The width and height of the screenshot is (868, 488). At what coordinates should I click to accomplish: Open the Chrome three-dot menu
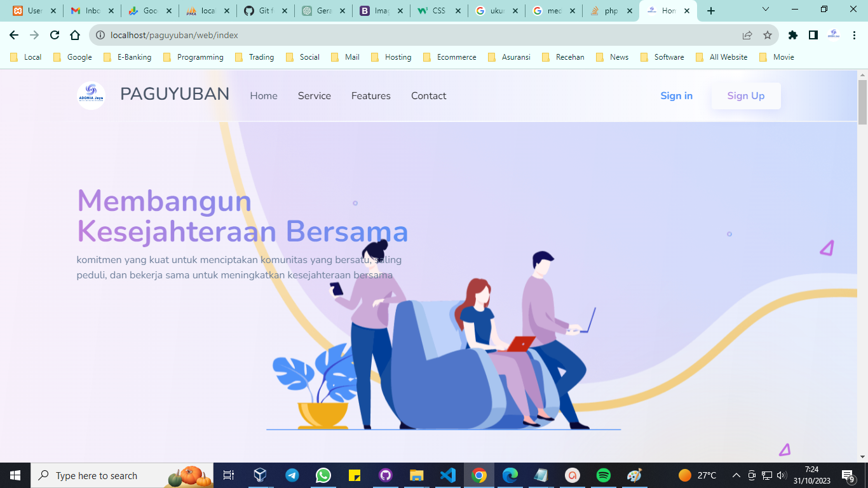(x=855, y=35)
